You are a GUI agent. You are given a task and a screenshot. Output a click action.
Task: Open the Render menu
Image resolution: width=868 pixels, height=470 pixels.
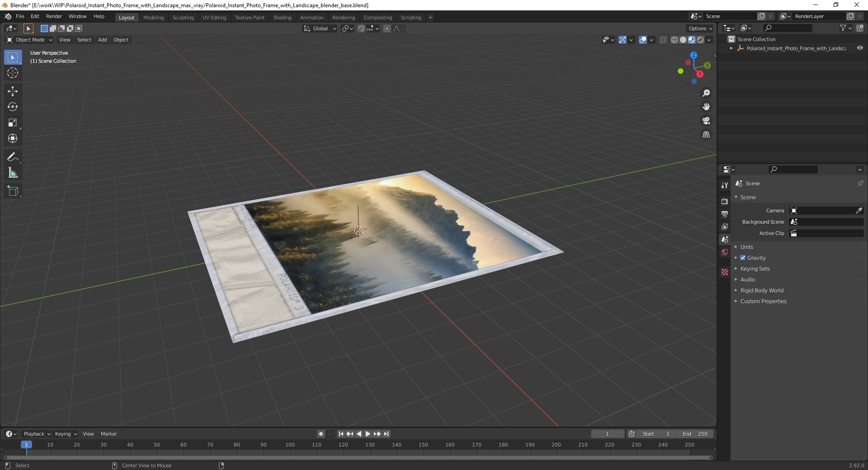(54, 16)
